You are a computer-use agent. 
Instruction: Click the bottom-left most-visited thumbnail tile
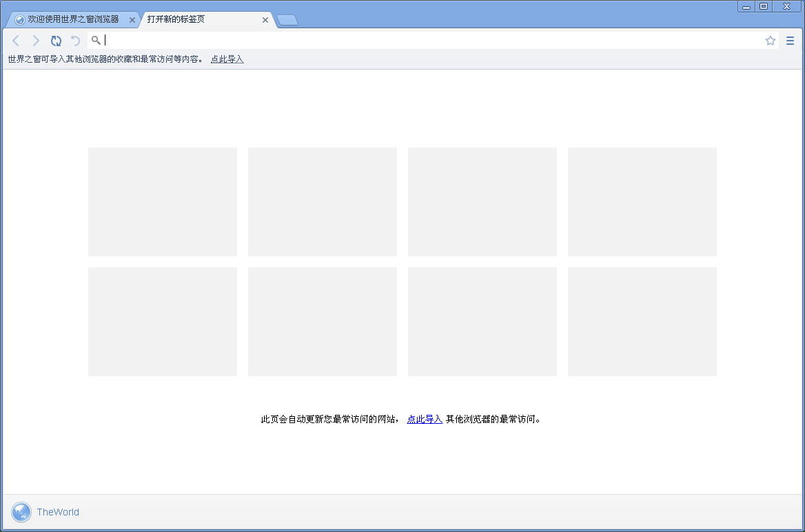[163, 322]
